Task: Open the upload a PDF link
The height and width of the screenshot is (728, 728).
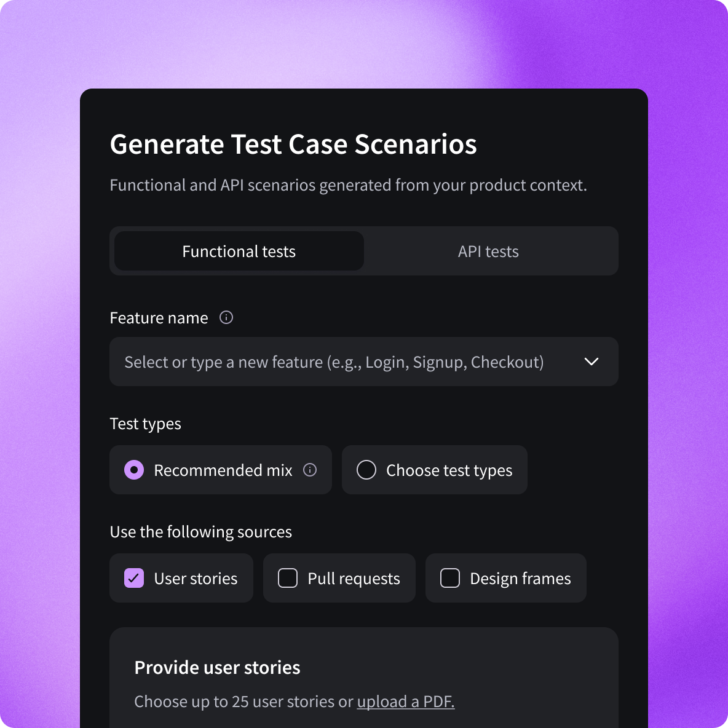Action: coord(406,701)
